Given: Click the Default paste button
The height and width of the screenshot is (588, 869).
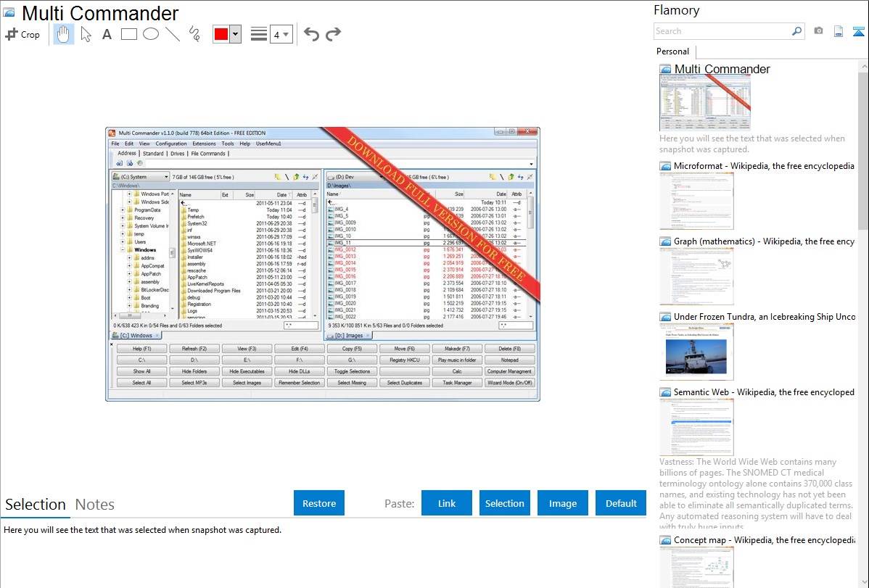Looking at the screenshot, I should (621, 503).
